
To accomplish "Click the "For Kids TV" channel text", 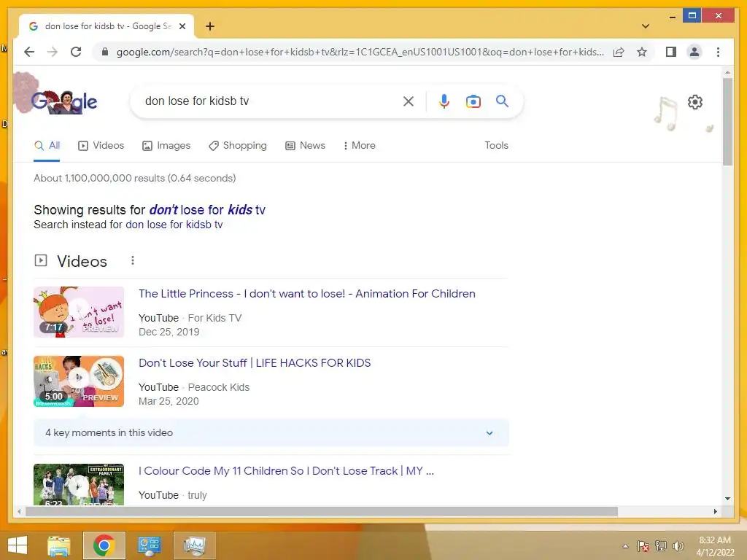I will point(215,318).
